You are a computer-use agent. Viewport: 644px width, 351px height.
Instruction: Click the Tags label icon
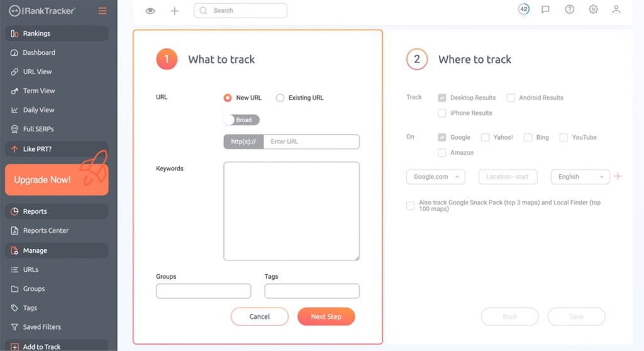tap(14, 308)
